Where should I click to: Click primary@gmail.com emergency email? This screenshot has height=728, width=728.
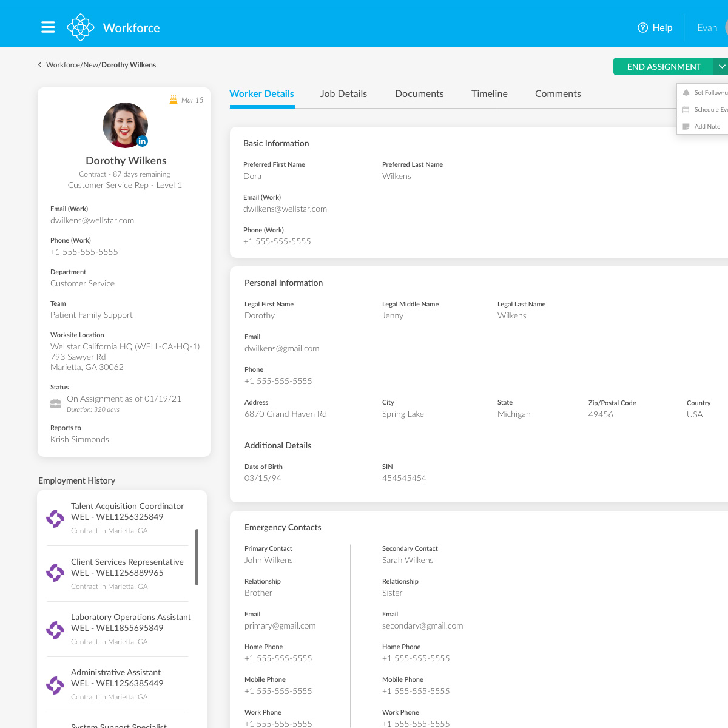[x=280, y=625]
